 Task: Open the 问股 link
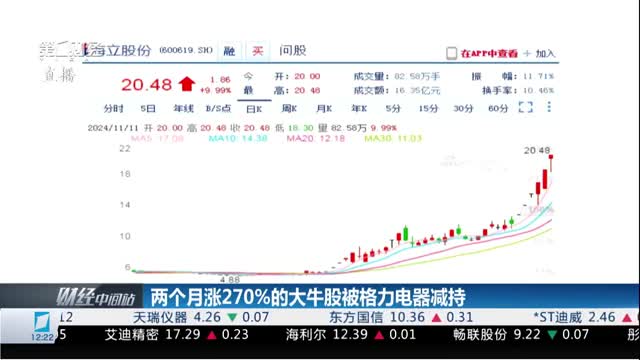point(293,51)
